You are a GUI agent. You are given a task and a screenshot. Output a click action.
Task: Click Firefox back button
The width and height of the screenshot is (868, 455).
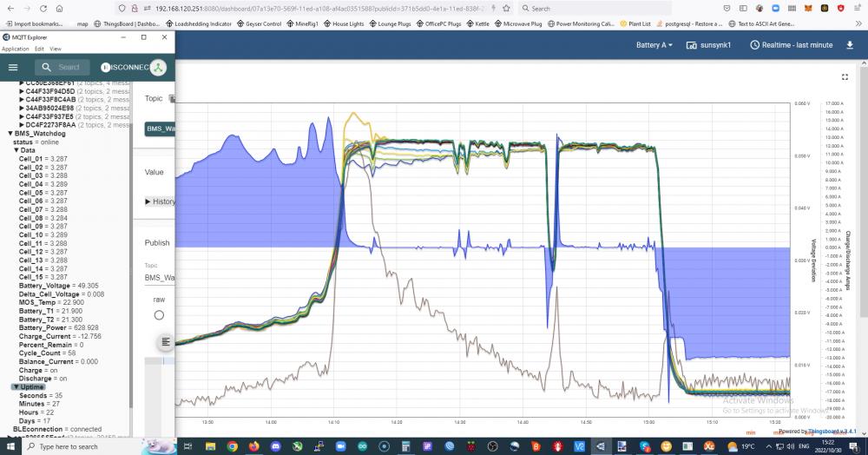coord(10,9)
